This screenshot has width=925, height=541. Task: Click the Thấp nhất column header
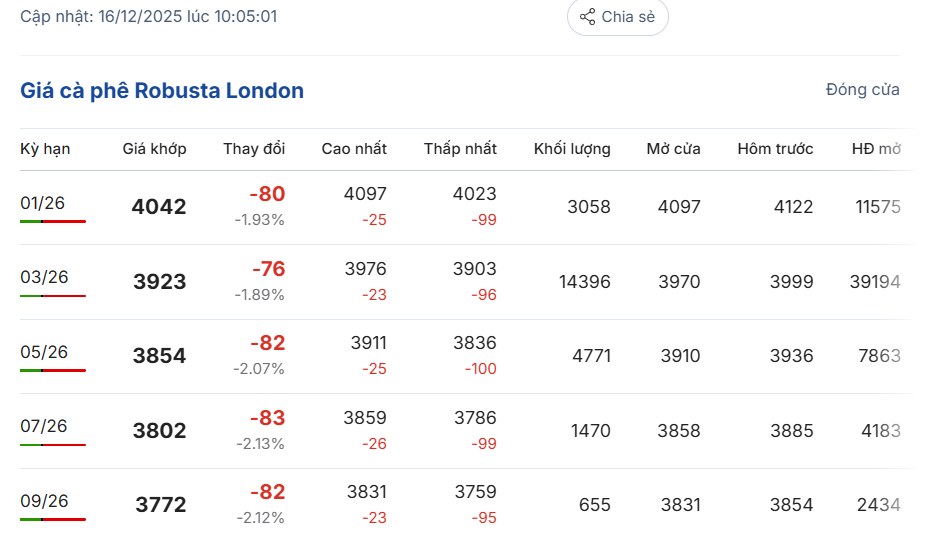coord(460,149)
